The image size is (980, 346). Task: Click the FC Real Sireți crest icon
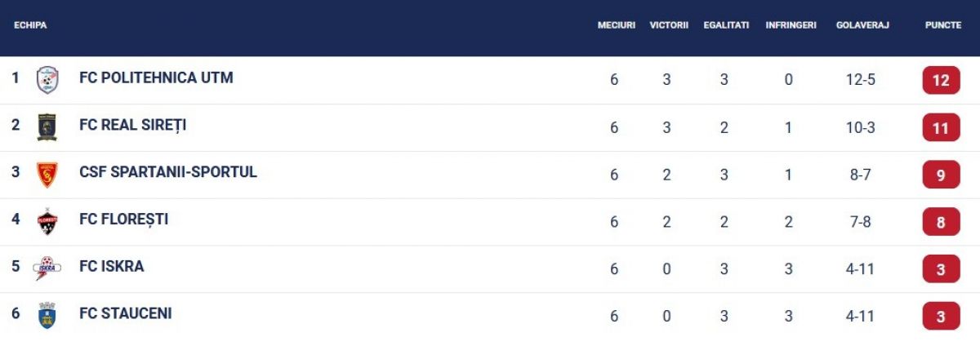(47, 127)
